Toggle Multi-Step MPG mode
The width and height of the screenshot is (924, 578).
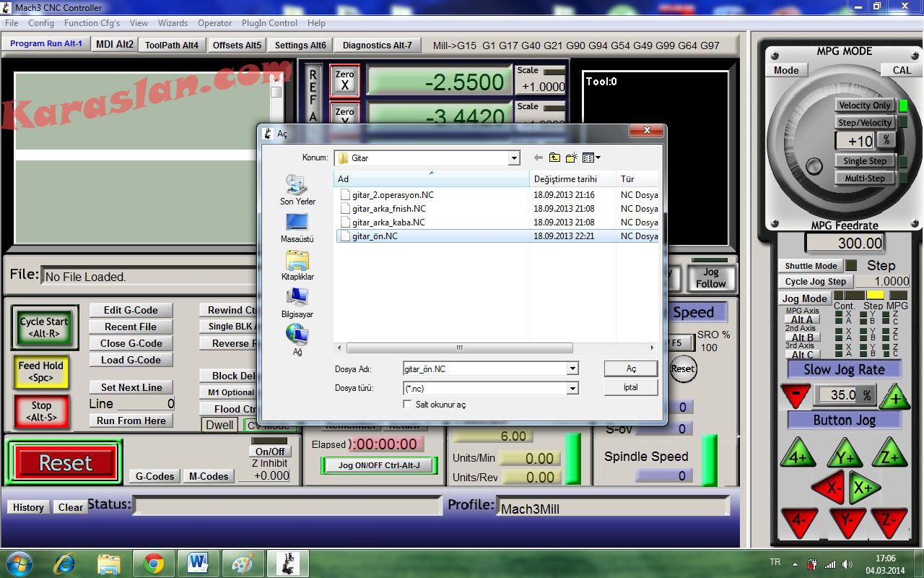865,178
